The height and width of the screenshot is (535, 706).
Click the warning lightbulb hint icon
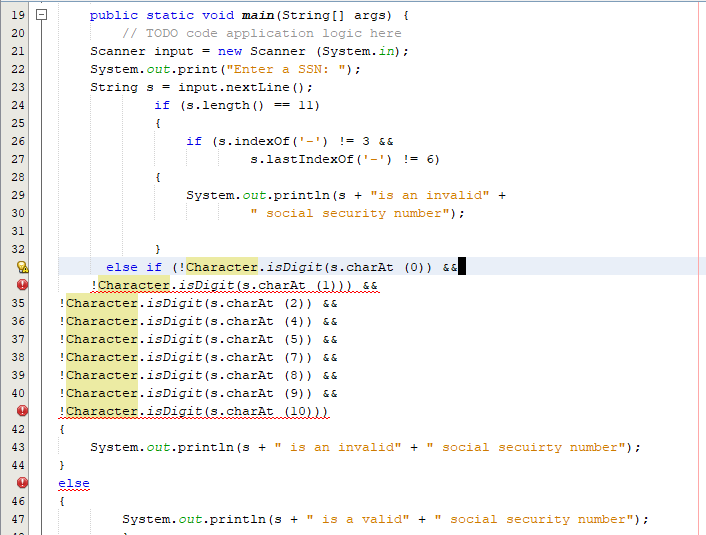(23, 267)
